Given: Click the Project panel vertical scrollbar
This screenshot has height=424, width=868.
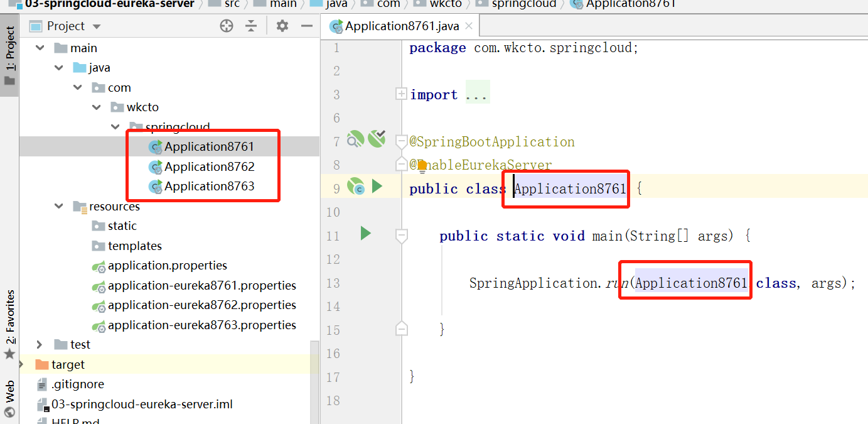Looking at the screenshot, I should (314, 382).
